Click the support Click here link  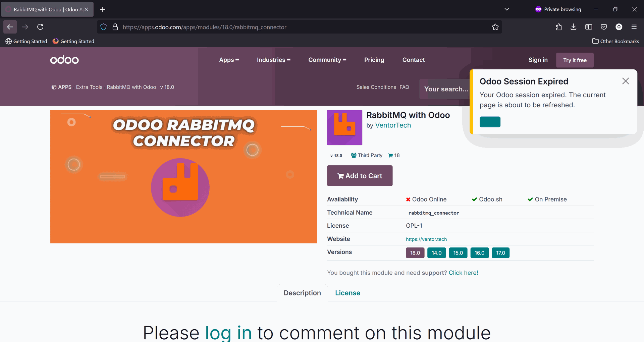[x=463, y=273]
